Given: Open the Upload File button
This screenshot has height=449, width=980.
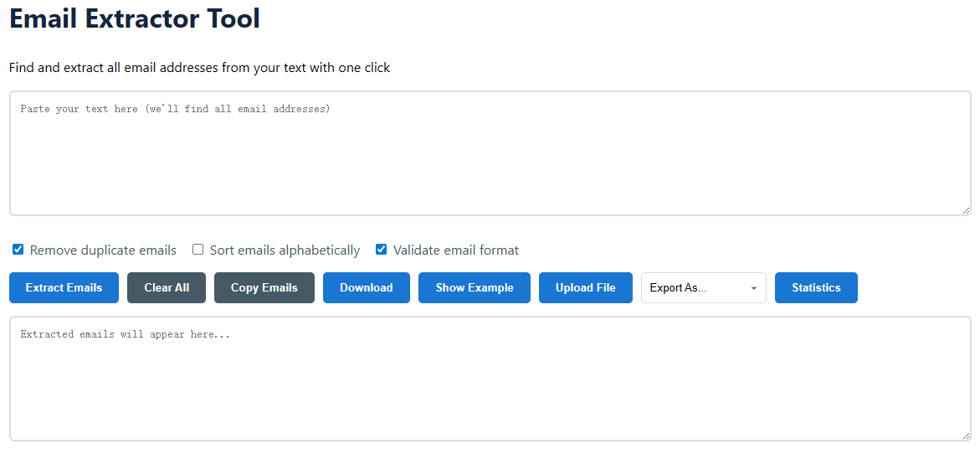Looking at the screenshot, I should tap(585, 287).
